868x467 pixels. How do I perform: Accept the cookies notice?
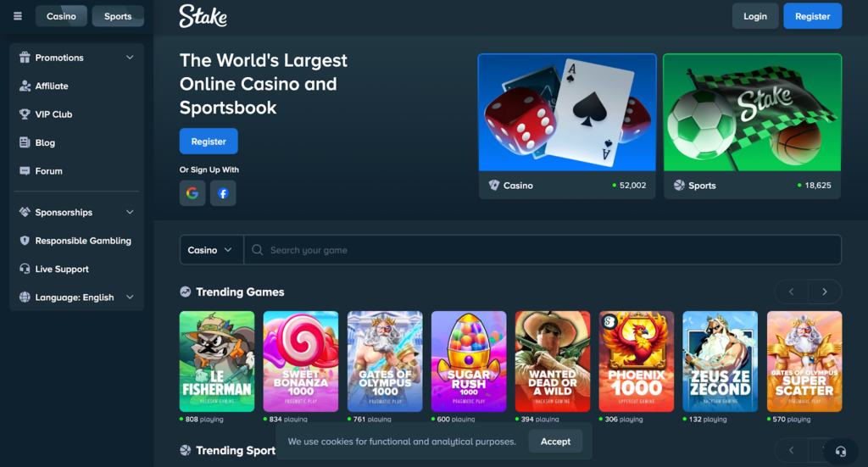coord(555,442)
